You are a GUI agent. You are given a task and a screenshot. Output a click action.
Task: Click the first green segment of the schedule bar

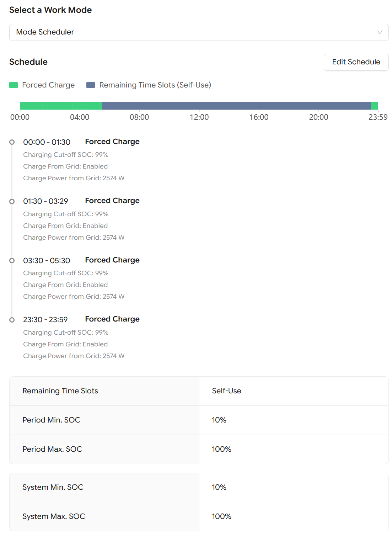46,106
